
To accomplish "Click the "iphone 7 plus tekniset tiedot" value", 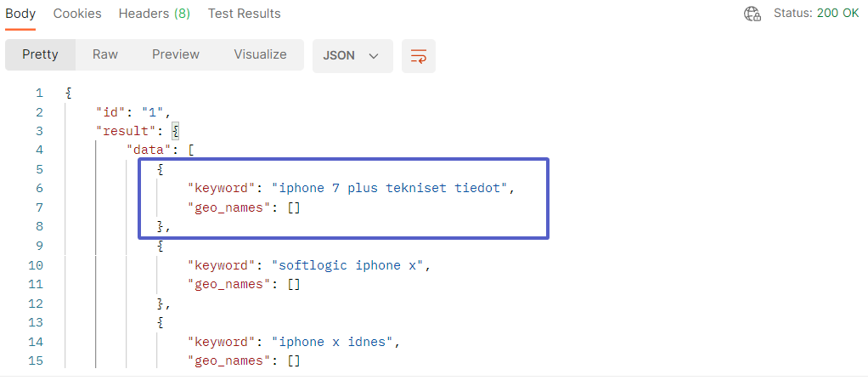I will pyautogui.click(x=392, y=189).
